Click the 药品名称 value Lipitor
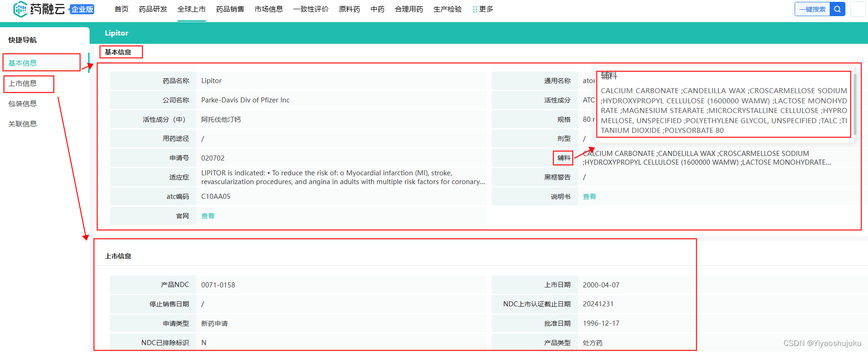 [211, 81]
